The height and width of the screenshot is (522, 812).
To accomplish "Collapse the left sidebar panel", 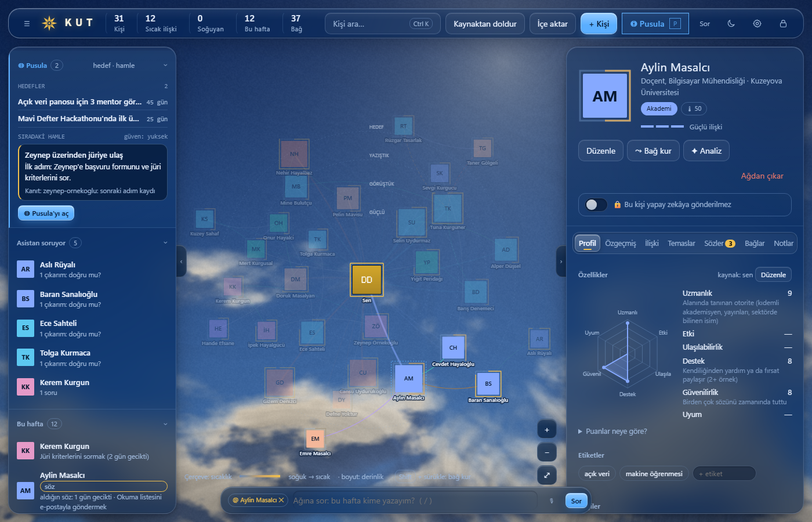I will click(x=181, y=262).
